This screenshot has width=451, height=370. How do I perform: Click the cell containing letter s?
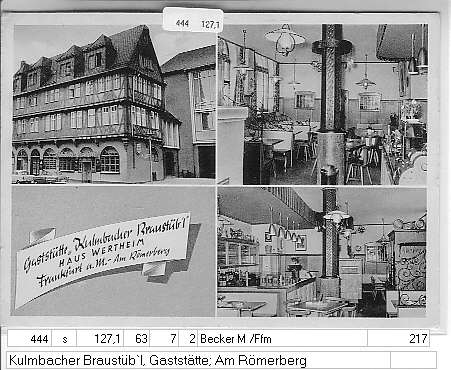click(64, 339)
